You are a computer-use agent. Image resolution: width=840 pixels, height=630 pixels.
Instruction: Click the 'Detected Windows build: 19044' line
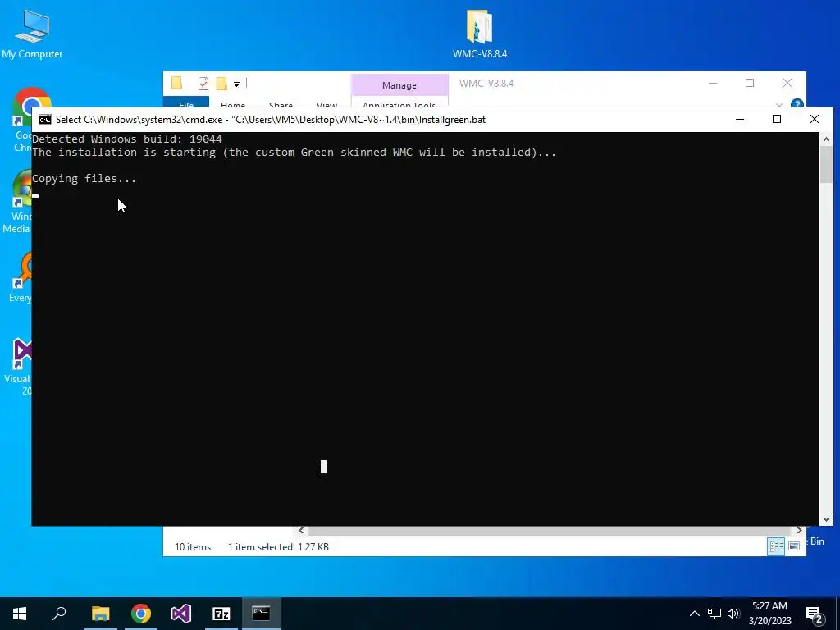127,139
